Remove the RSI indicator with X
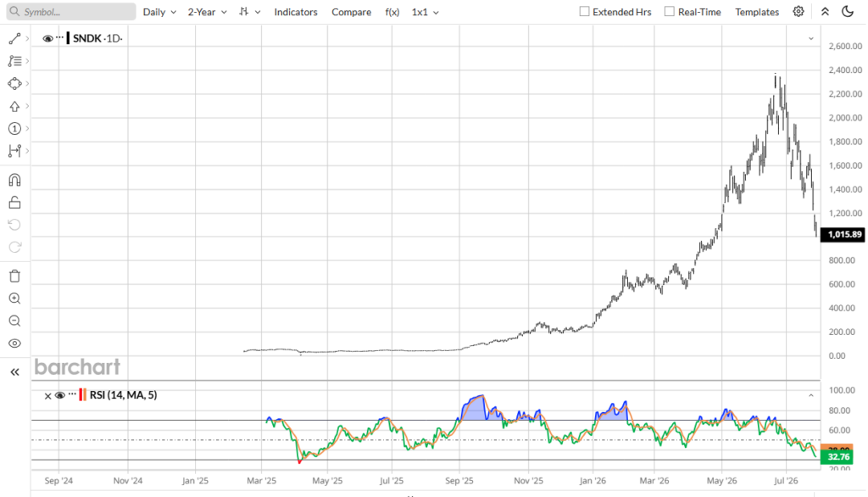Image resolution: width=868 pixels, height=497 pixels. click(x=47, y=395)
